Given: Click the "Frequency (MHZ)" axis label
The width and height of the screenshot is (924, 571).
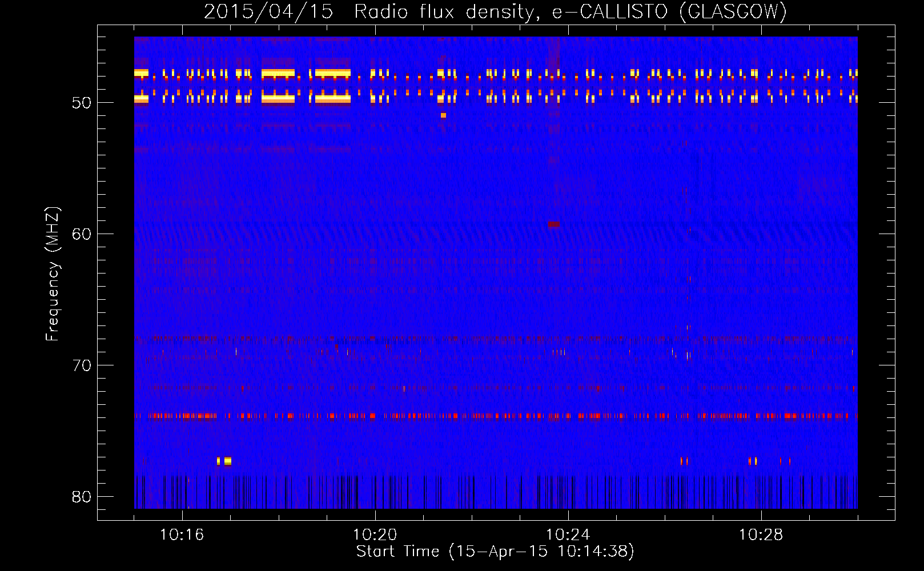Looking at the screenshot, I should tap(53, 274).
